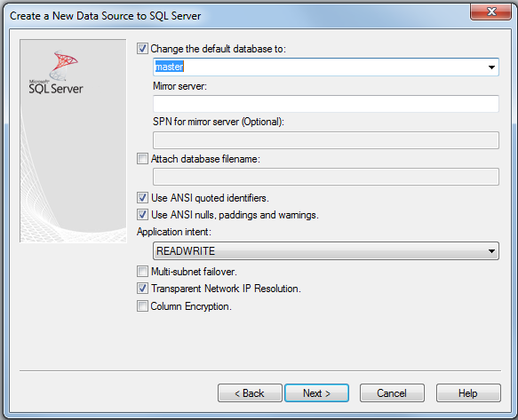Click the 'Application intent:' label
The width and height of the screenshot is (518, 420).
[x=174, y=232]
